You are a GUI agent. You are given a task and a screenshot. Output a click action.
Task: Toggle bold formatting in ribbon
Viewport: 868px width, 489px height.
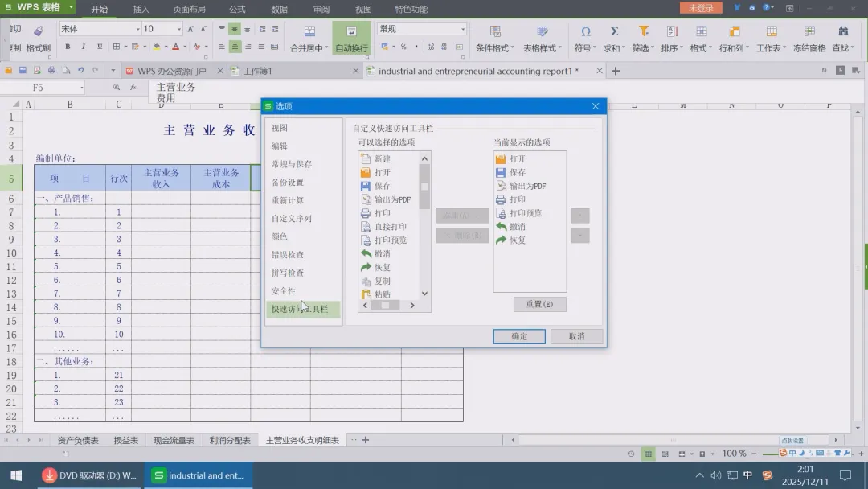[x=68, y=47]
